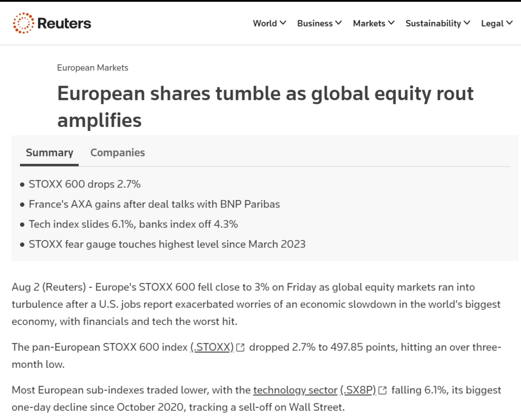Switch to the Companies tab
The height and width of the screenshot is (420, 521).
click(x=118, y=153)
